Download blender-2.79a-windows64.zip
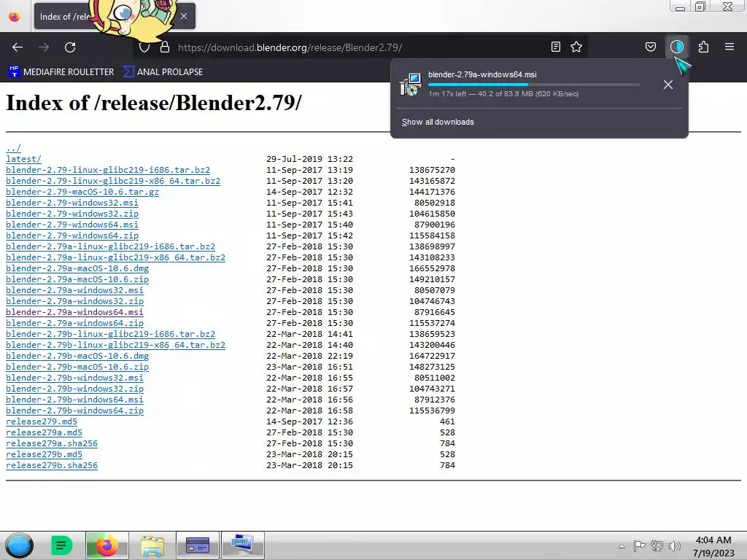 pos(74,323)
